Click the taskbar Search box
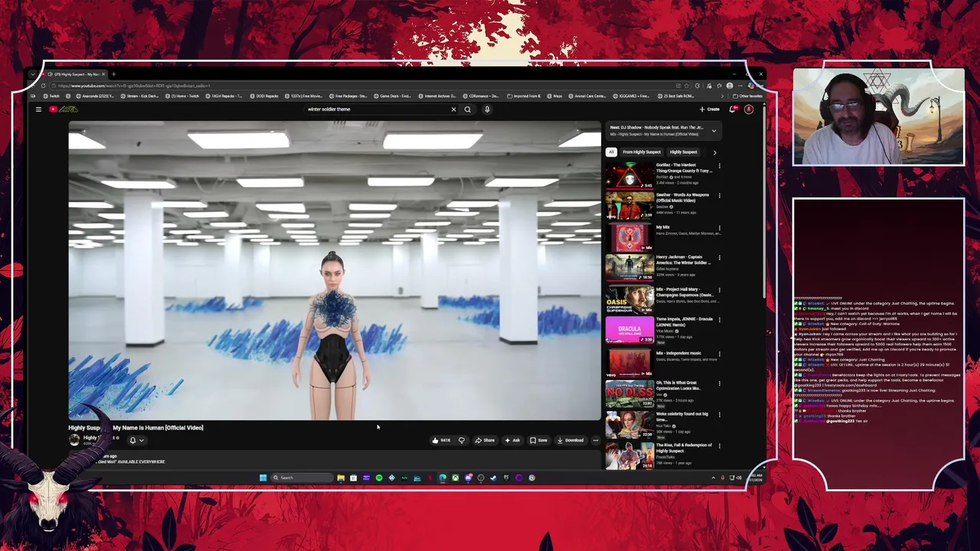 (301, 478)
